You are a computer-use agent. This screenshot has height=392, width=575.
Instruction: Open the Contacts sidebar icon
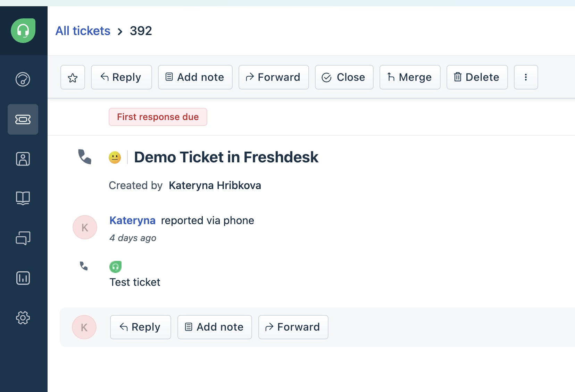(23, 159)
